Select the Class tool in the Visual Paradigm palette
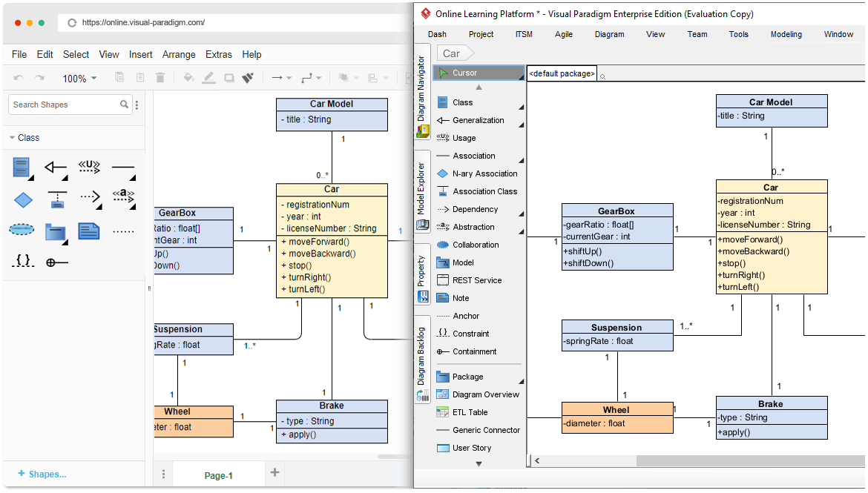Viewport: 868px width, 493px height. 479,102
